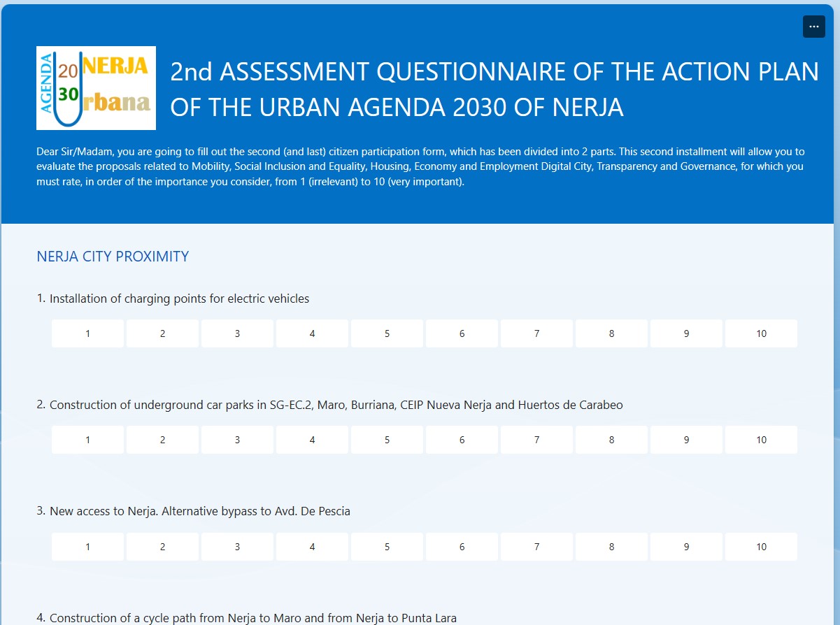Rate new access to Nerja as 6

462,547
